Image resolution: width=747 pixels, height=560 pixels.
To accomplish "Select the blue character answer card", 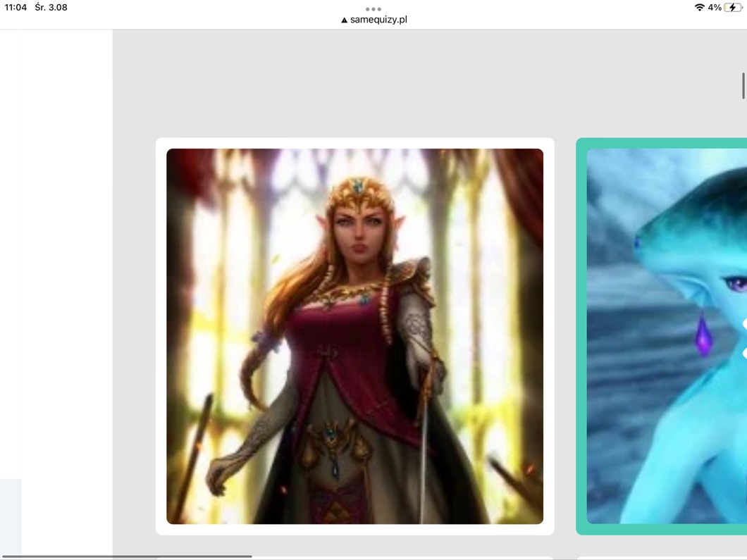I will pos(666,336).
